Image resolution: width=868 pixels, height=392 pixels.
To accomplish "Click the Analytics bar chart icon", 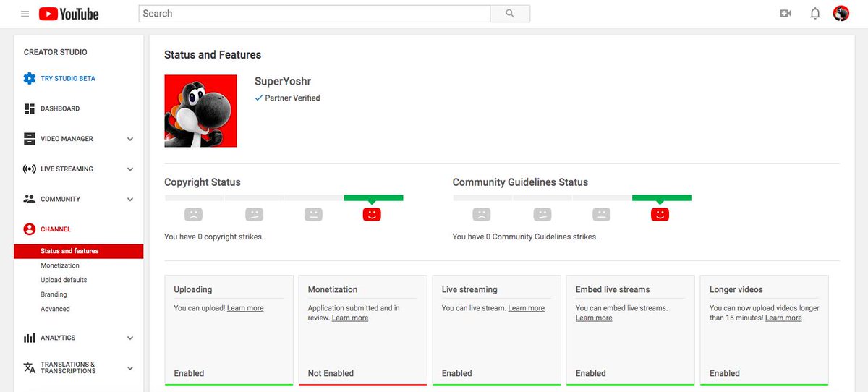I will point(30,338).
